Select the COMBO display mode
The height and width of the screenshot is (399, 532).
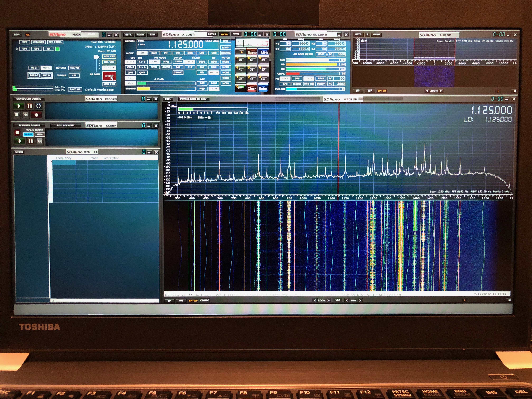point(205,300)
